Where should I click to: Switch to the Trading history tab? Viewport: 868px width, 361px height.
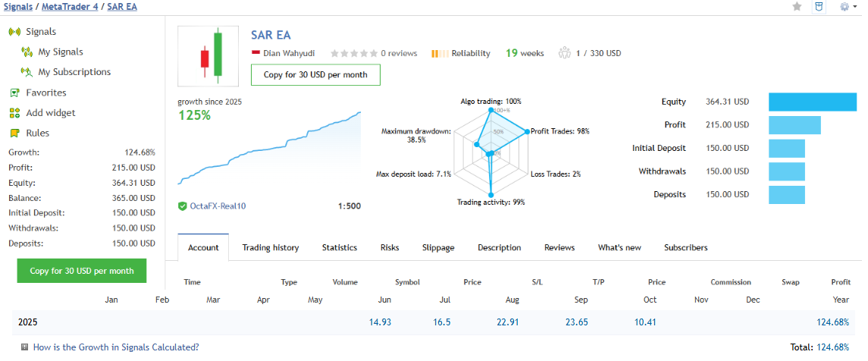pyautogui.click(x=271, y=248)
